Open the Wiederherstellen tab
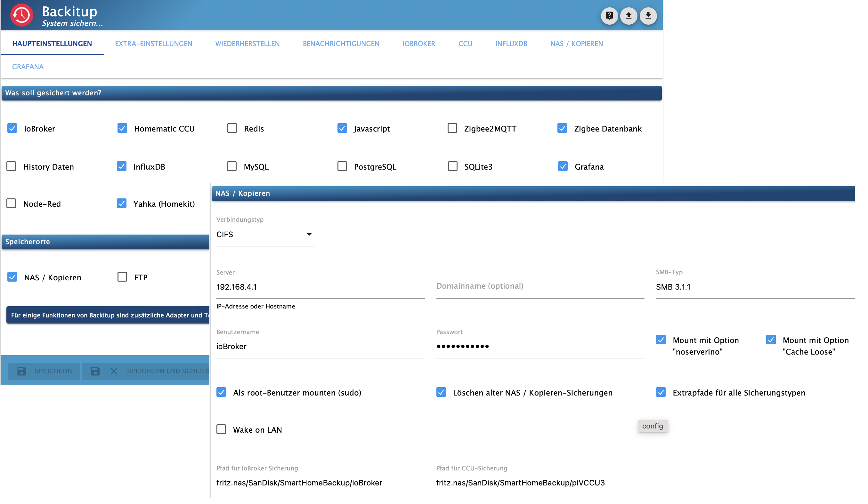This screenshot has height=504, width=868. tap(247, 44)
